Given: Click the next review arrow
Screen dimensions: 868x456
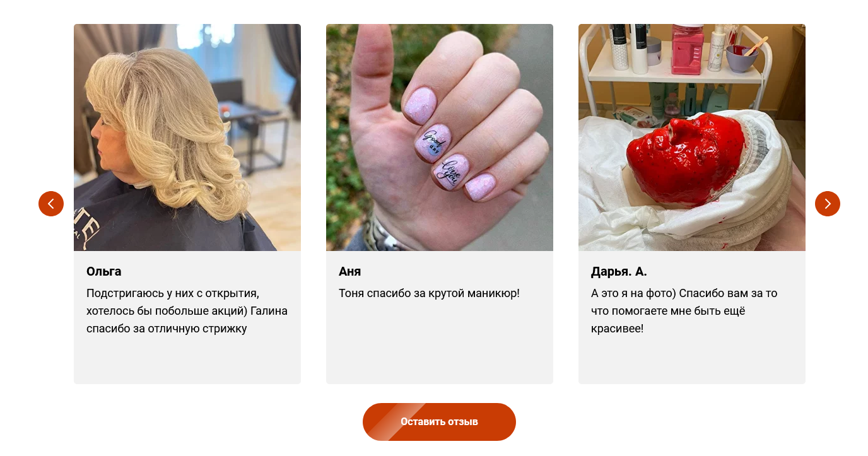Looking at the screenshot, I should 828,204.
